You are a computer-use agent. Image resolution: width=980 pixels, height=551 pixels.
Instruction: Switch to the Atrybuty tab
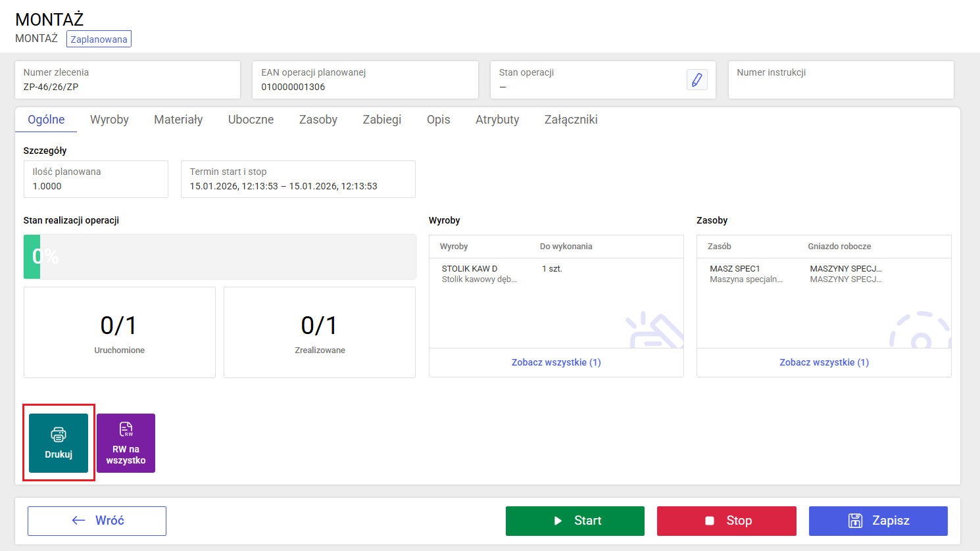497,120
